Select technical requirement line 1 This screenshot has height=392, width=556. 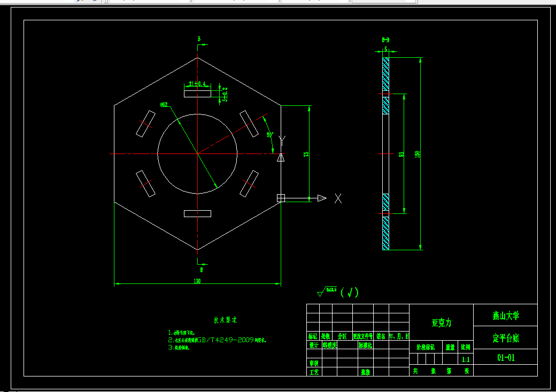click(181, 333)
